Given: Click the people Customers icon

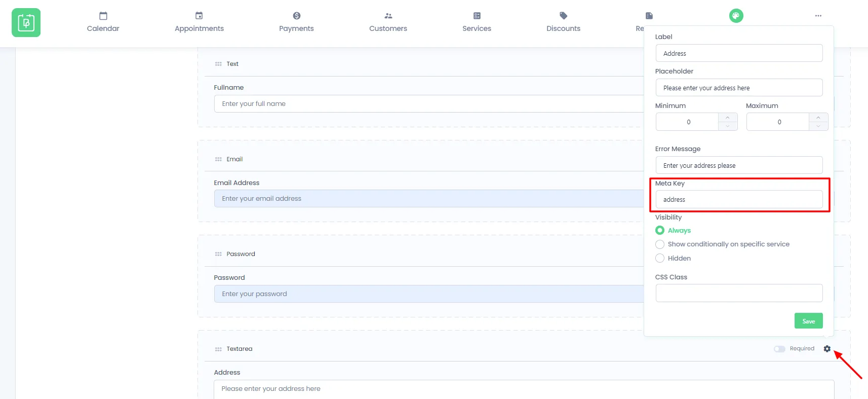Looking at the screenshot, I should 388,16.
